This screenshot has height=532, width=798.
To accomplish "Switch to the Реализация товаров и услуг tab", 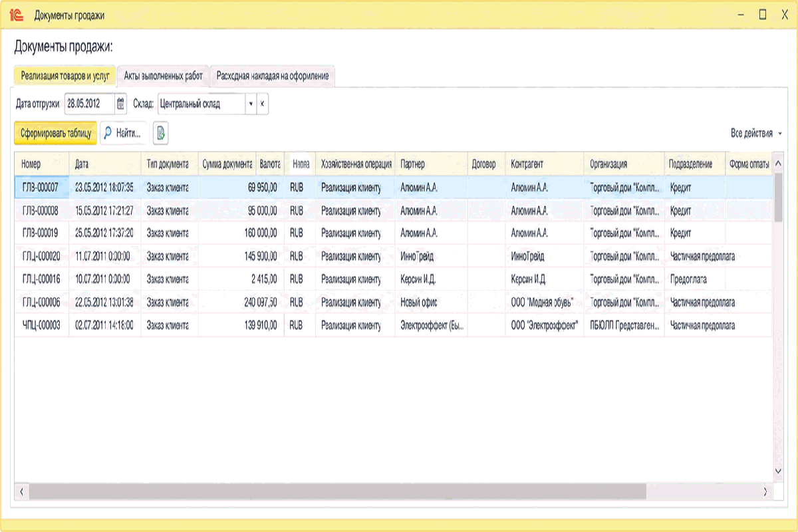I will 65,76.
